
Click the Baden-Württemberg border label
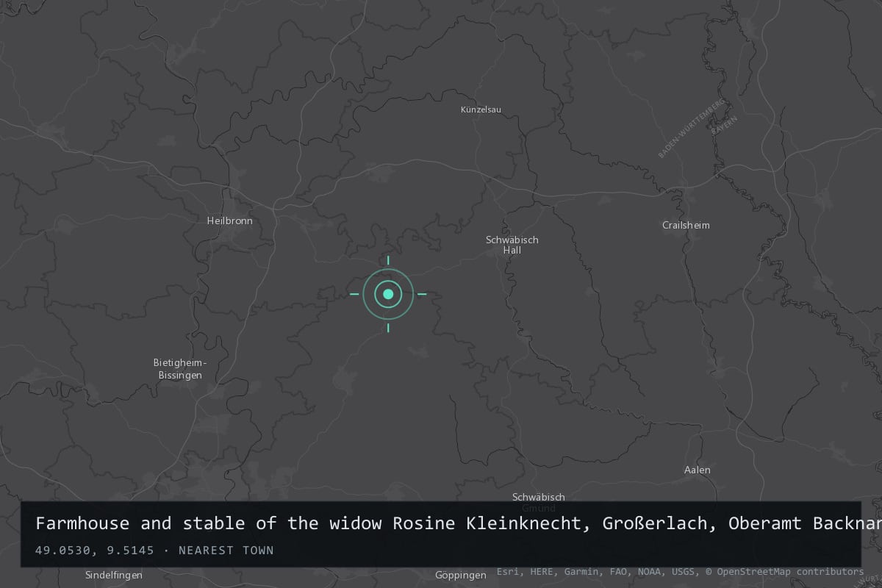click(x=692, y=128)
